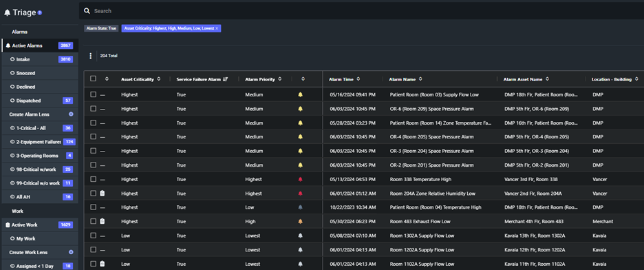
Task: Click sort arrows on Alarm Time column
Action: [x=358, y=79]
